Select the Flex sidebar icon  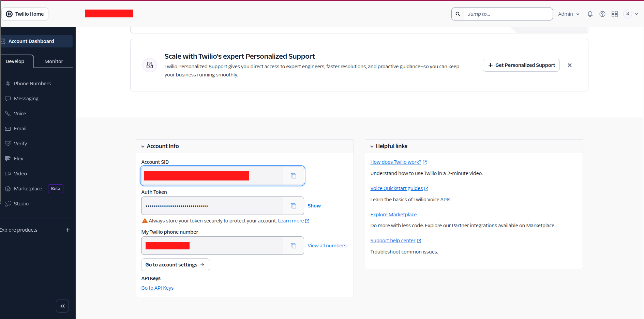8,158
